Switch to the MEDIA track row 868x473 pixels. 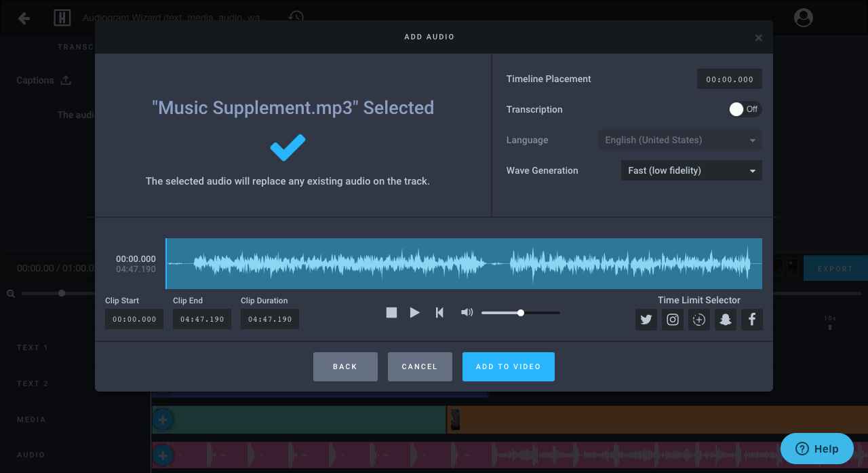tap(31, 419)
